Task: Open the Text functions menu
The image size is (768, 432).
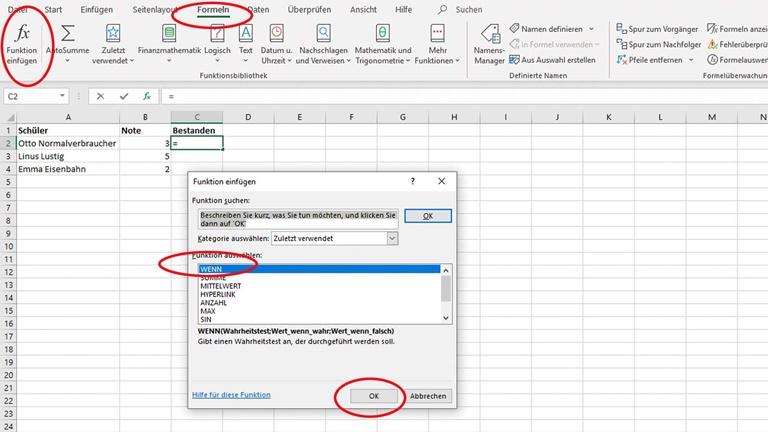Action: coord(245,44)
